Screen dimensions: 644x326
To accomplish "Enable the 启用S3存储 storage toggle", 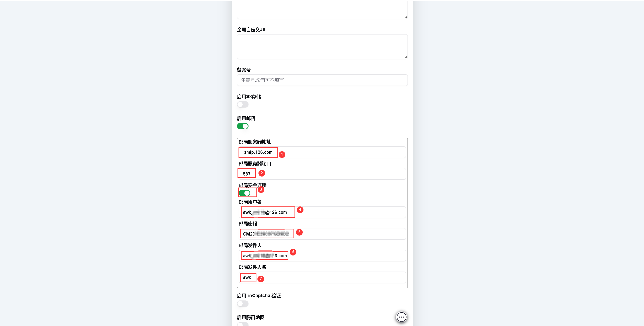I will [x=242, y=104].
